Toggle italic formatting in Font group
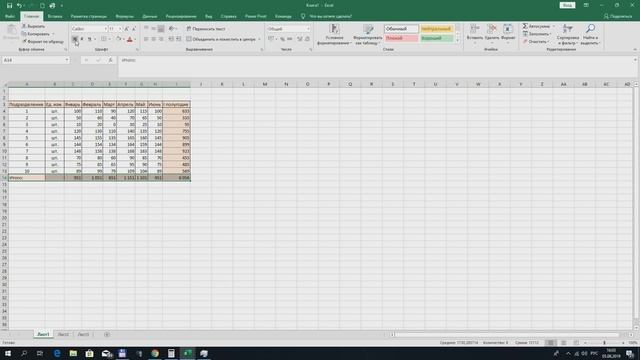 pyautogui.click(x=82, y=39)
